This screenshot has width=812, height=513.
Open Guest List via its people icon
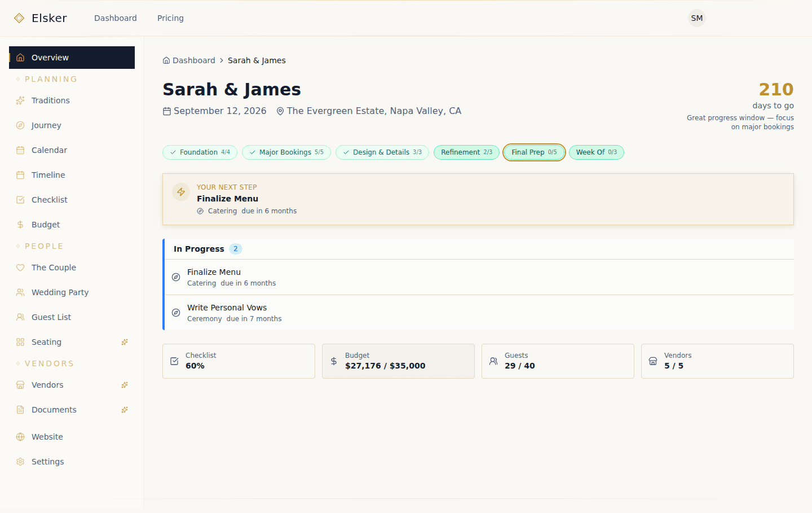click(20, 317)
